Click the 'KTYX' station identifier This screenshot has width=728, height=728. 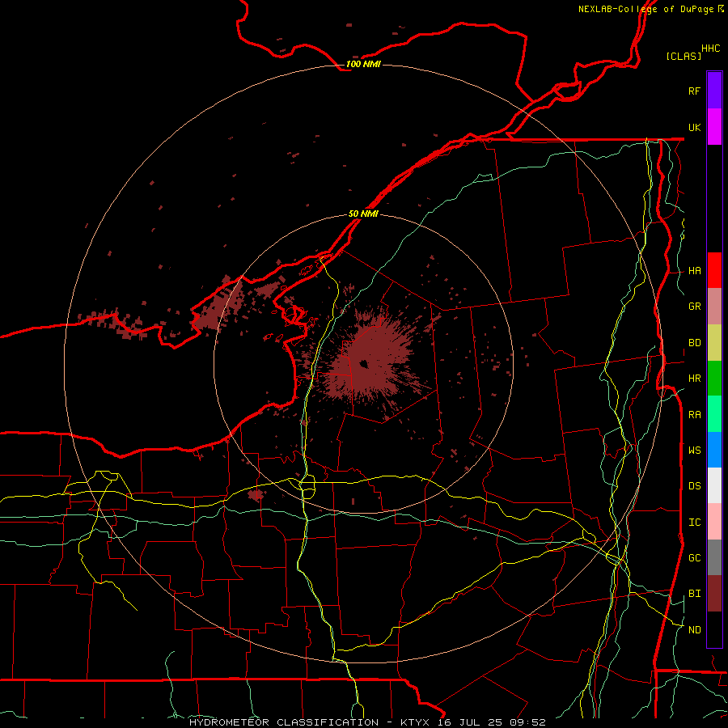pyautogui.click(x=415, y=722)
